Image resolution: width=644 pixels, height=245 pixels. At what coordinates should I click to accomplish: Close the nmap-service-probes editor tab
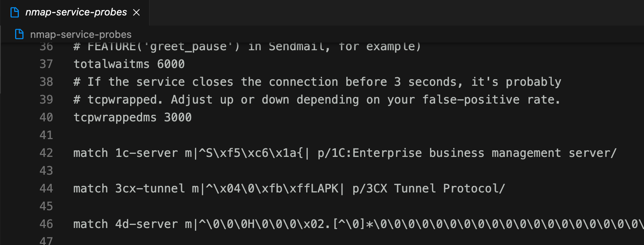click(136, 12)
